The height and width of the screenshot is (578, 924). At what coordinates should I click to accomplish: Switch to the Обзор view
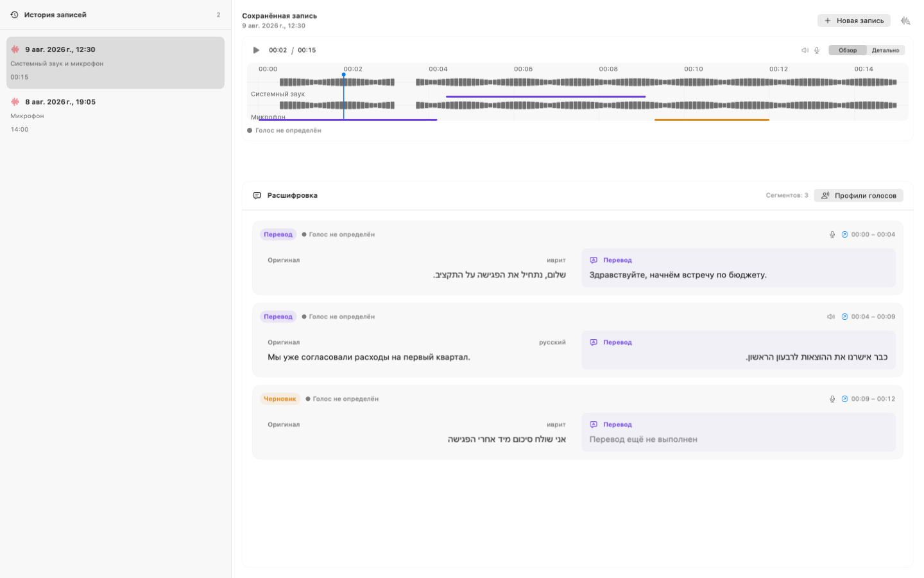[x=848, y=50]
